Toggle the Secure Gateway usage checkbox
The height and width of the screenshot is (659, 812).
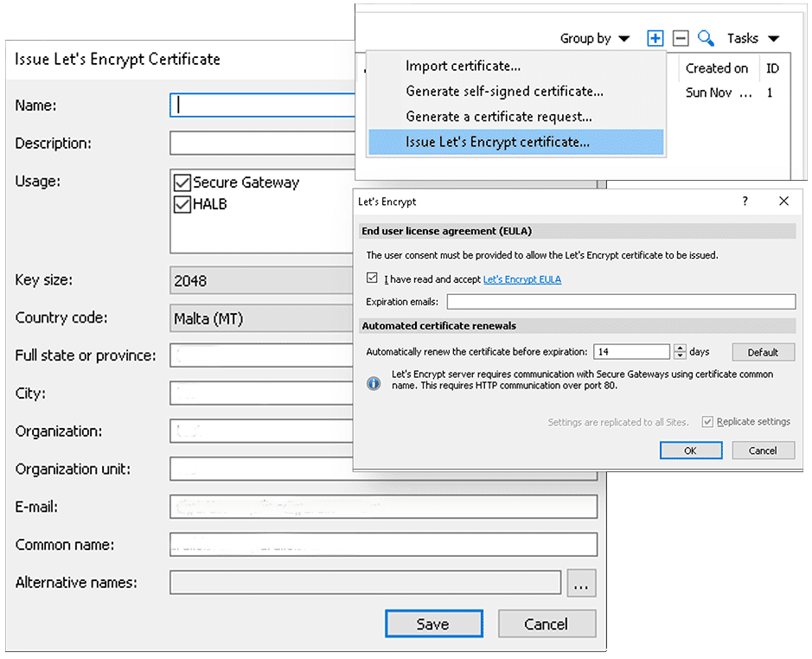pos(182,182)
